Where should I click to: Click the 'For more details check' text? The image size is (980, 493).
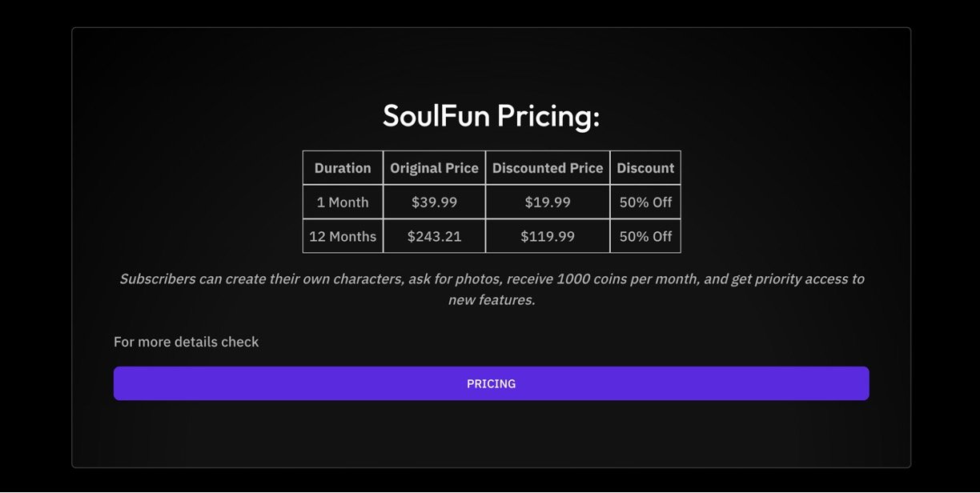(187, 342)
